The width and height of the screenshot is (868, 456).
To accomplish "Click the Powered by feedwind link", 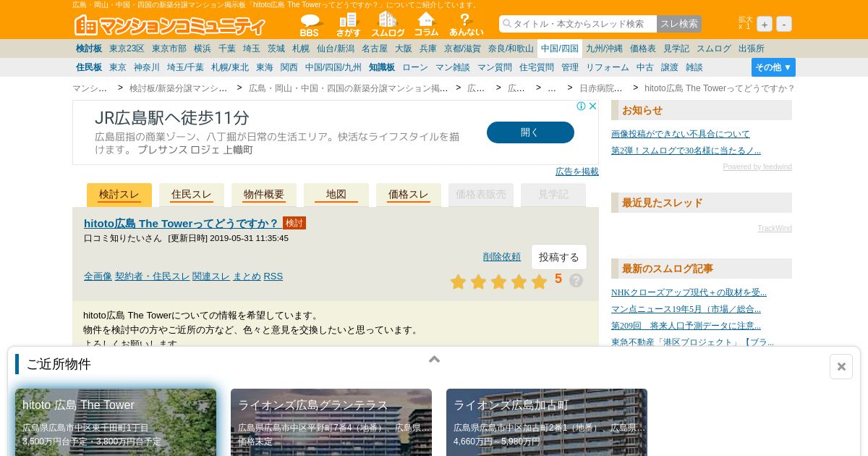I will [x=757, y=167].
